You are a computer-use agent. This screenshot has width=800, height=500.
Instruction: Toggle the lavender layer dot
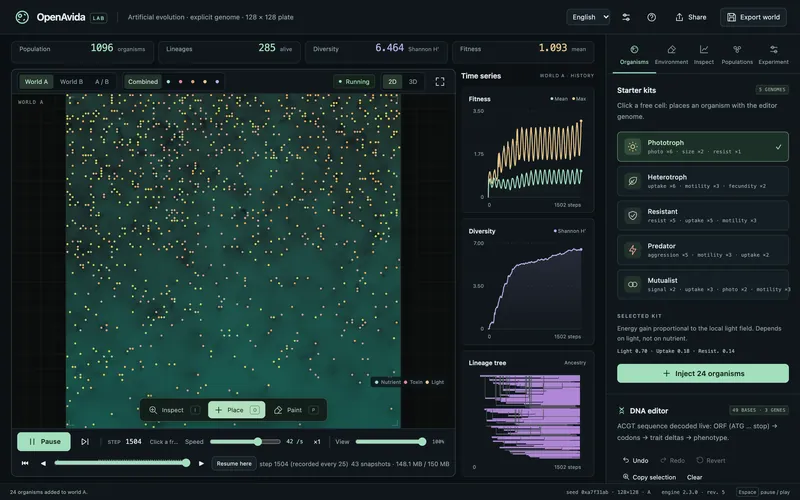click(x=217, y=82)
